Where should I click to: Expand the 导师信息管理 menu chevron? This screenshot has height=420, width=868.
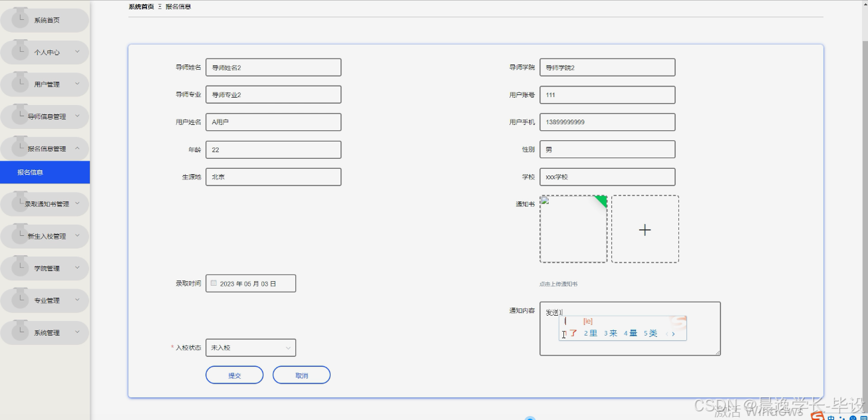pyautogui.click(x=77, y=116)
